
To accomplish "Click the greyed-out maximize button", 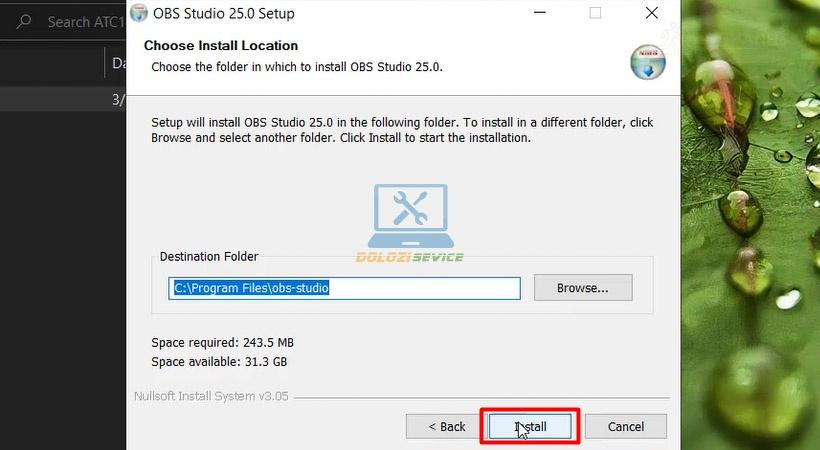I will tap(595, 14).
